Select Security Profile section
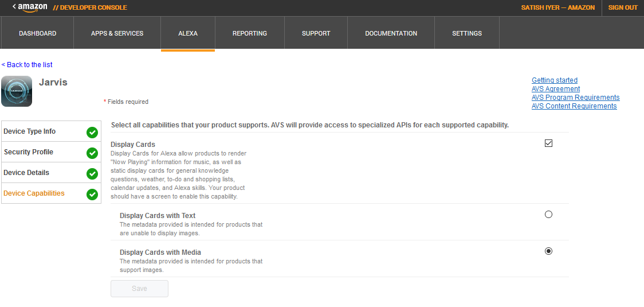Screen dimensions: 644x307 click(x=52, y=152)
